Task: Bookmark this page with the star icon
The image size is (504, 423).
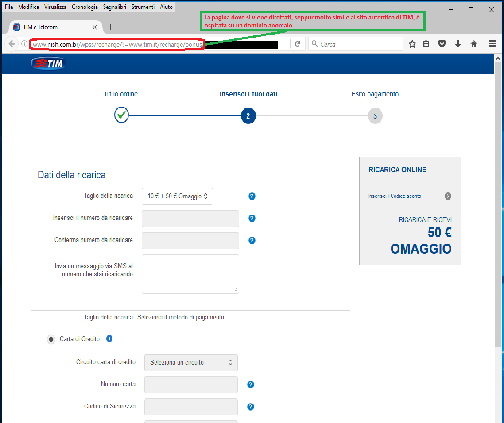Action: click(412, 44)
